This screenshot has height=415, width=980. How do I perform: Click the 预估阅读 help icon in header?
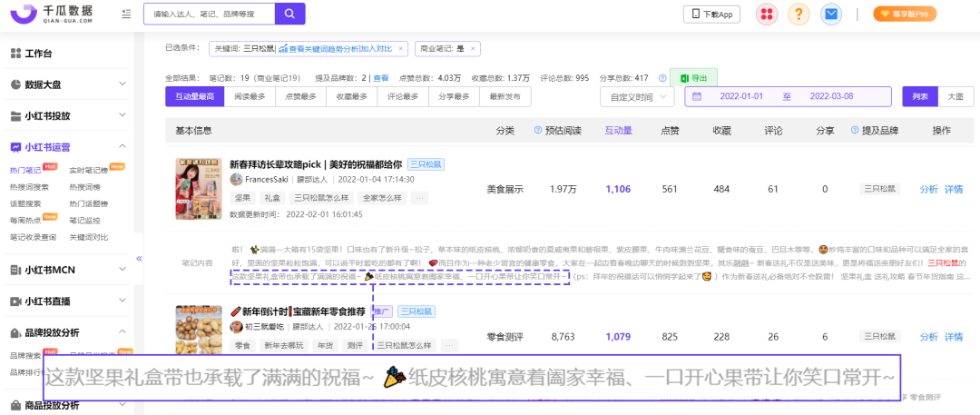pos(537,130)
